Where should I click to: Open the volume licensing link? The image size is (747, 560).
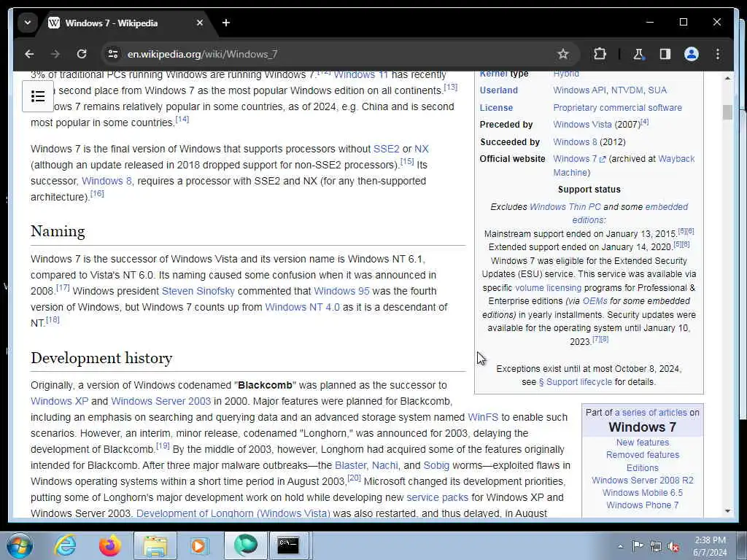tap(548, 287)
